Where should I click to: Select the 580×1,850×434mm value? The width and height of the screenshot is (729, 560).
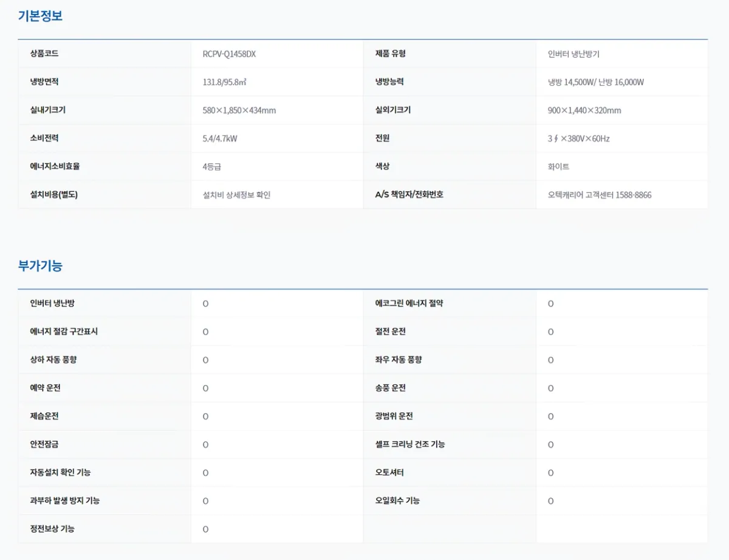tap(239, 110)
